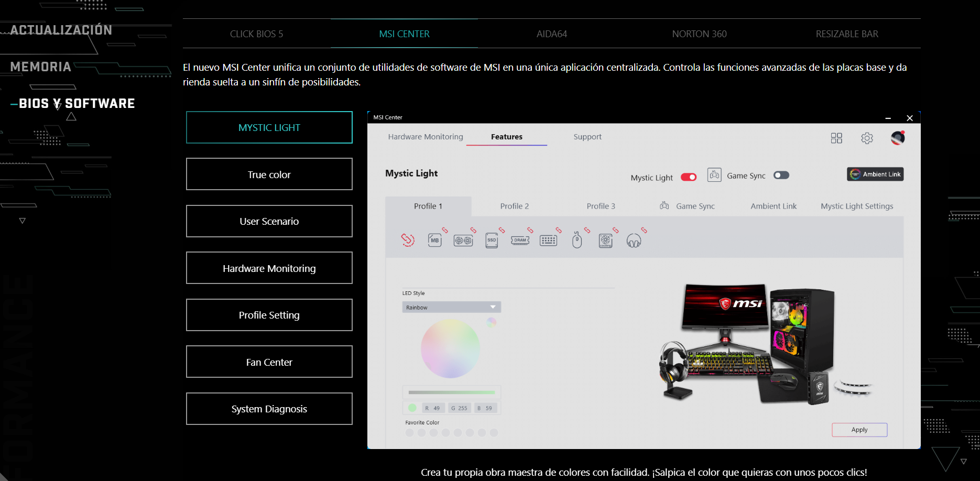
Task: Enable the Game Sync switch
Action: point(781,175)
